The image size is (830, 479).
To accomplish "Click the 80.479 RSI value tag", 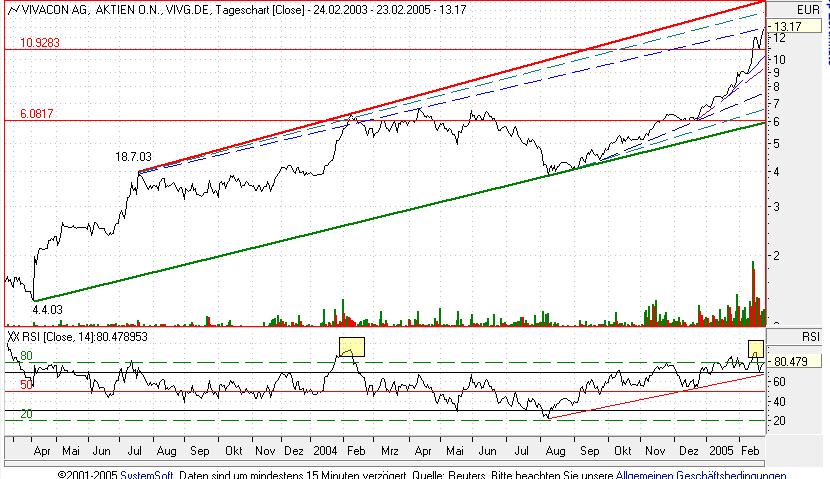I will tap(794, 361).
